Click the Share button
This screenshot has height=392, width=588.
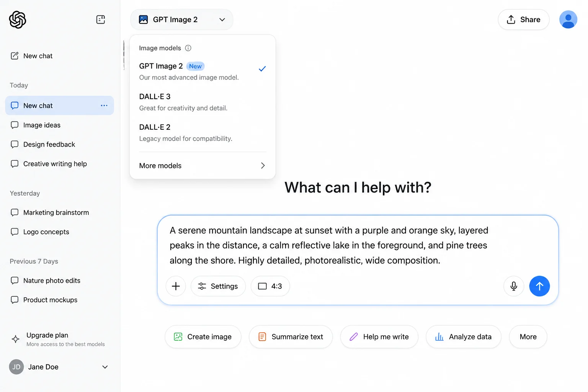coord(524,20)
